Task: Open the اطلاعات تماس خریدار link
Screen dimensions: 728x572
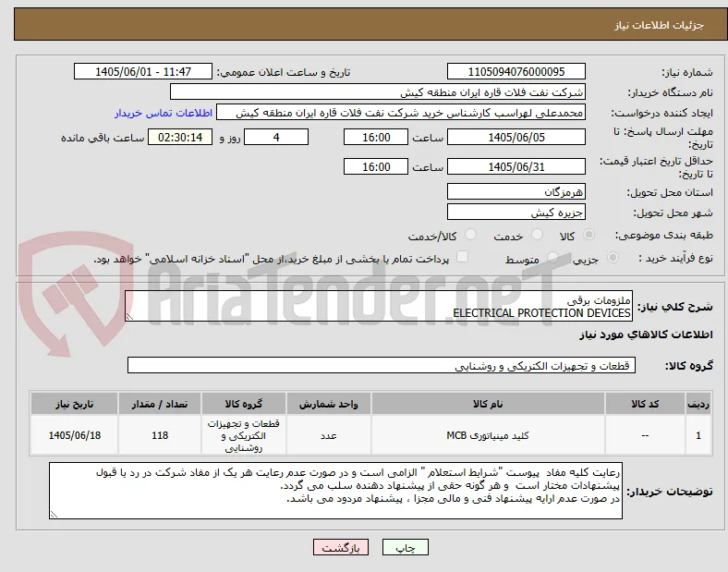Action: click(x=164, y=113)
